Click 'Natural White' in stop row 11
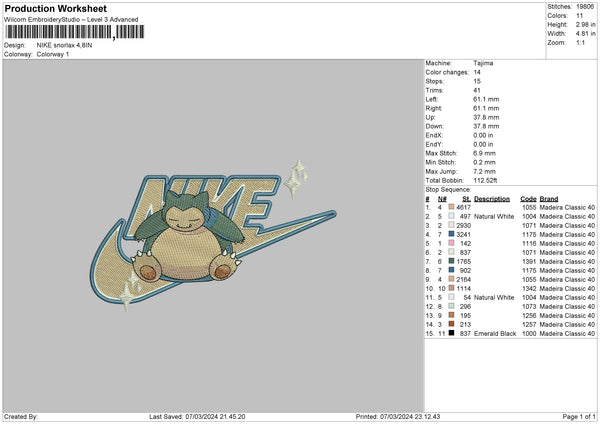 click(494, 297)
